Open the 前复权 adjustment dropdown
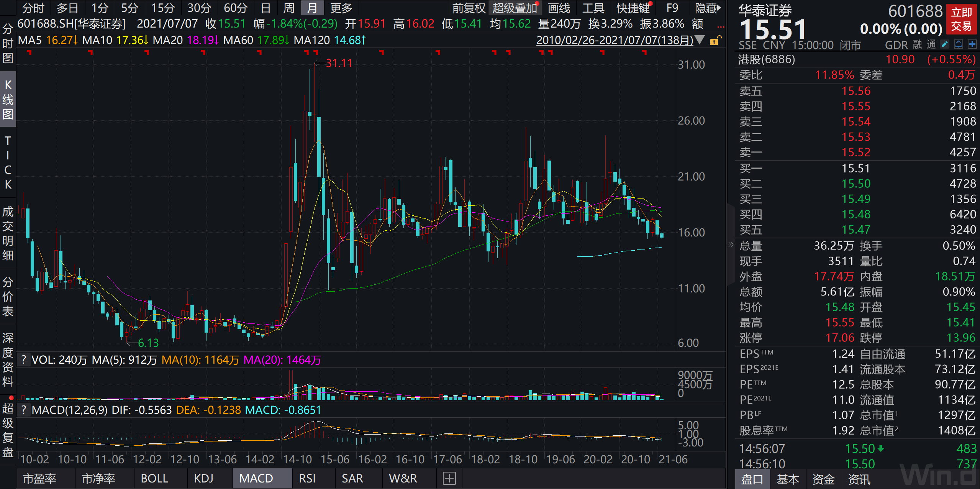 (x=469, y=8)
